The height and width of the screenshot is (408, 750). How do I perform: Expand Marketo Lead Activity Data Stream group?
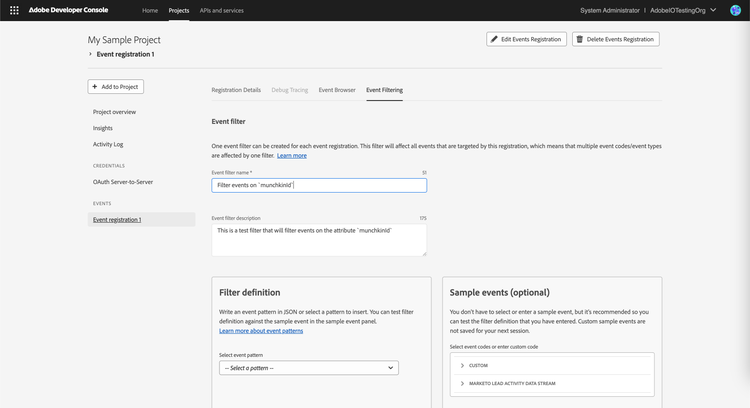click(x=462, y=382)
